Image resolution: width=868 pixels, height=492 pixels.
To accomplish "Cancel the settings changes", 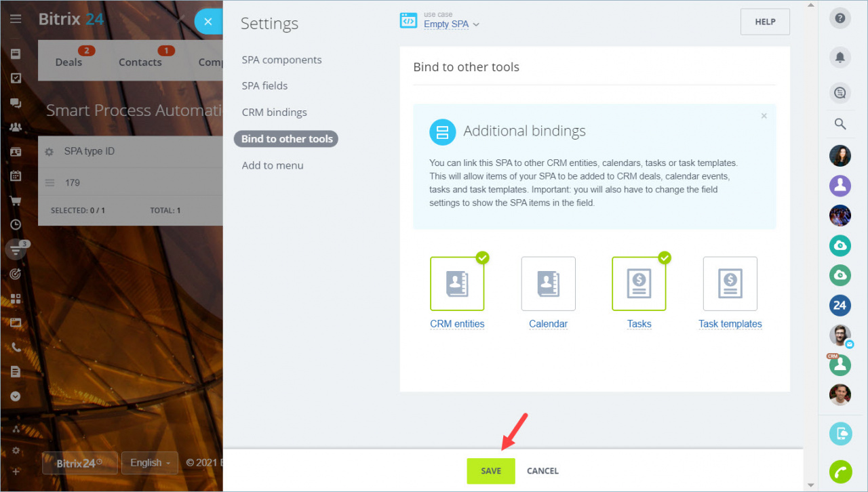I will 542,471.
